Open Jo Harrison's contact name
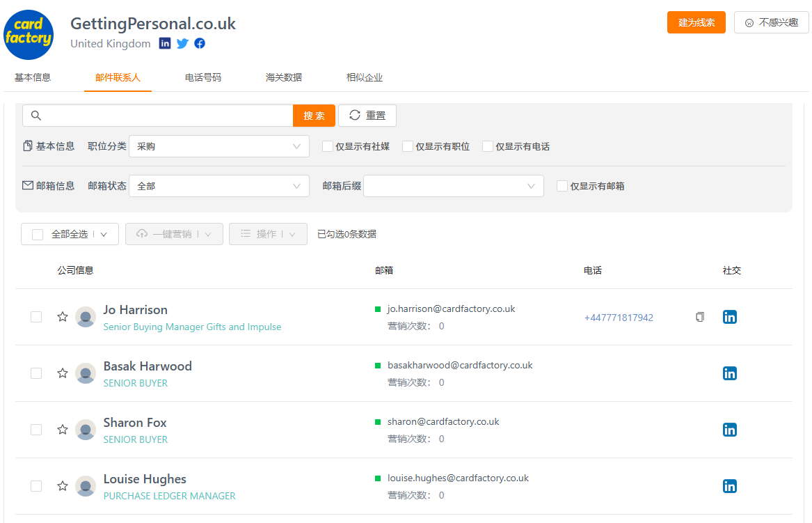Viewport: 812px width, 523px height. 136,309
